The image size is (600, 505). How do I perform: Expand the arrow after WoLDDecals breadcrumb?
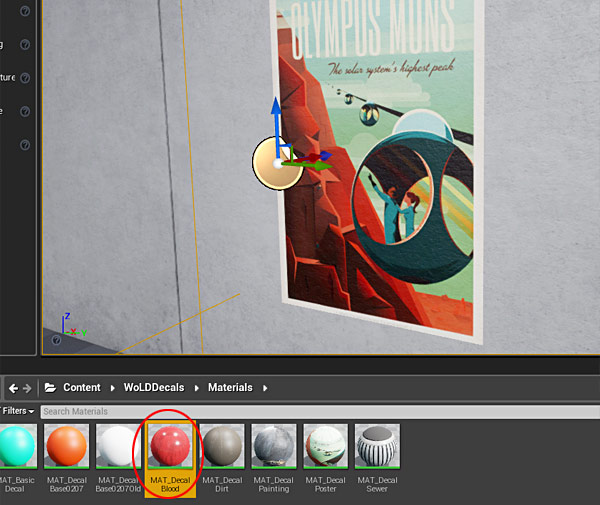[196, 387]
